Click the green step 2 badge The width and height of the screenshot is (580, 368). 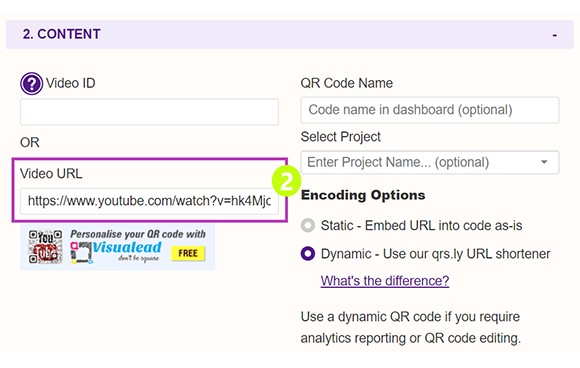[286, 181]
